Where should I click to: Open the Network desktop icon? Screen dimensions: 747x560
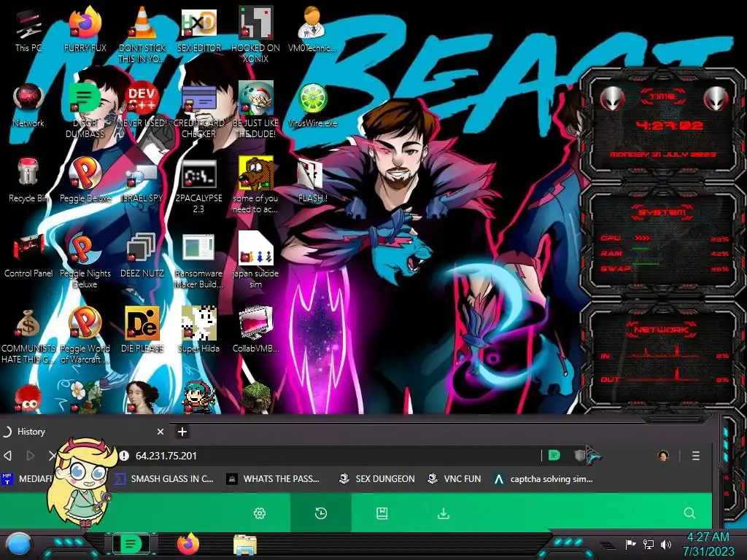pos(28,105)
